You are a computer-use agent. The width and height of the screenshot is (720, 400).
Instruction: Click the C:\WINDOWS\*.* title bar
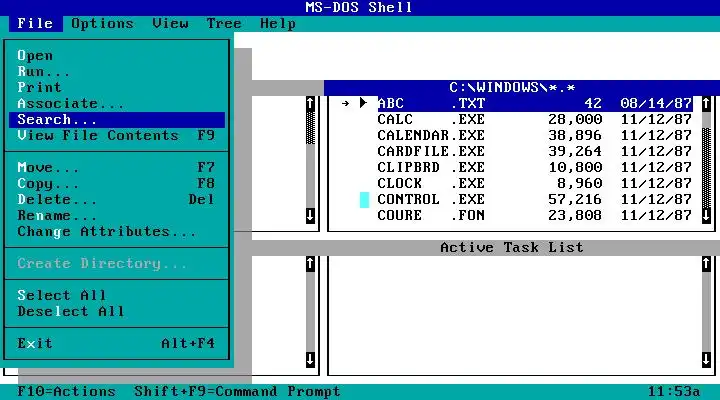(522, 87)
